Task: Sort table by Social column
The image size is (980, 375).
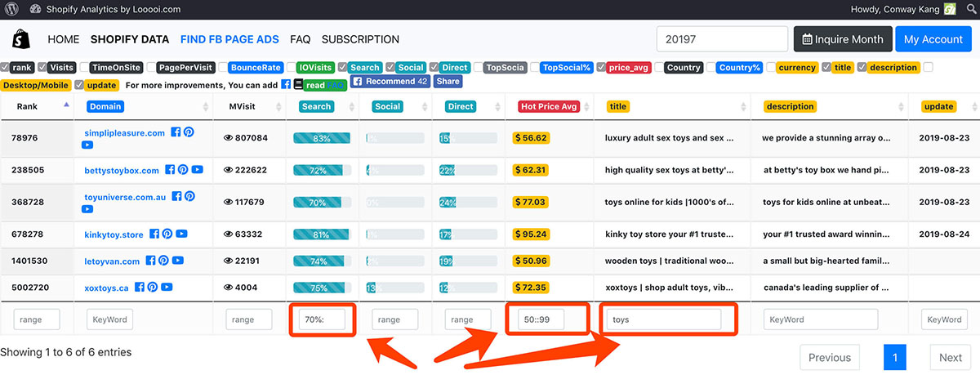Action: pos(394,106)
